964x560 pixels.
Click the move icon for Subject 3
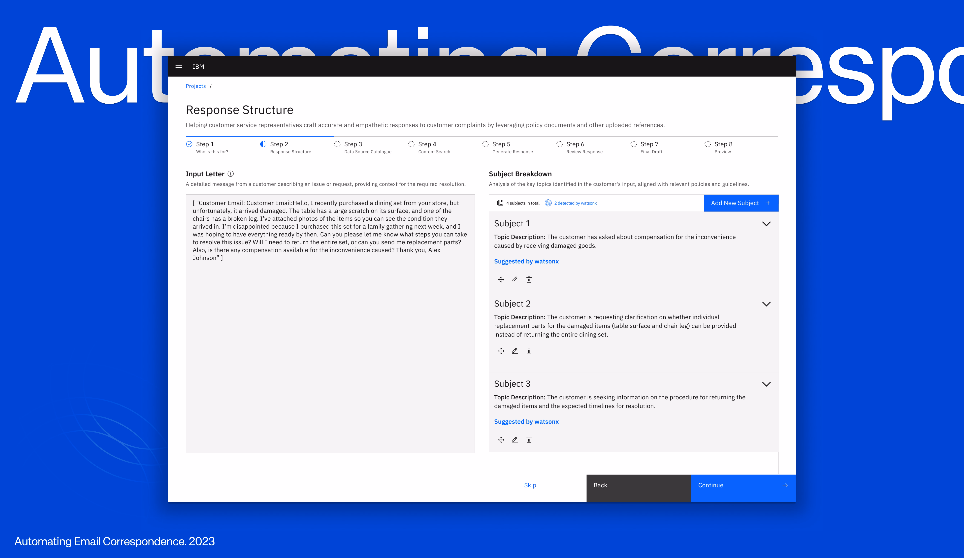501,440
